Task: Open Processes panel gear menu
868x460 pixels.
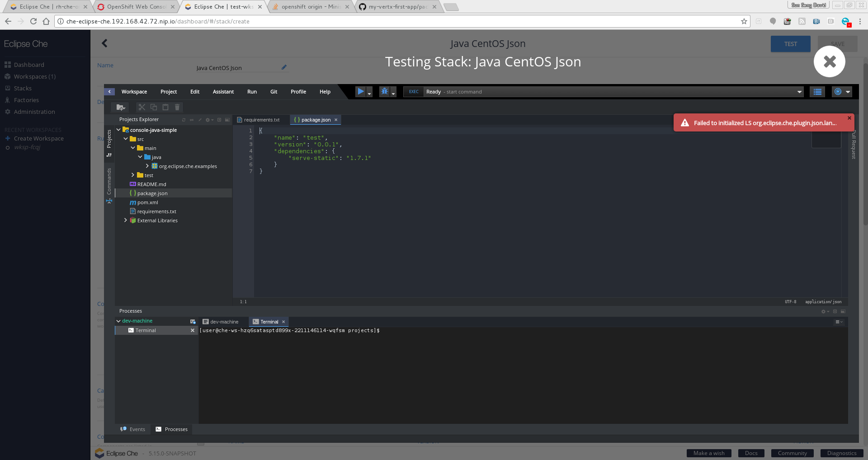Action: pos(825,311)
